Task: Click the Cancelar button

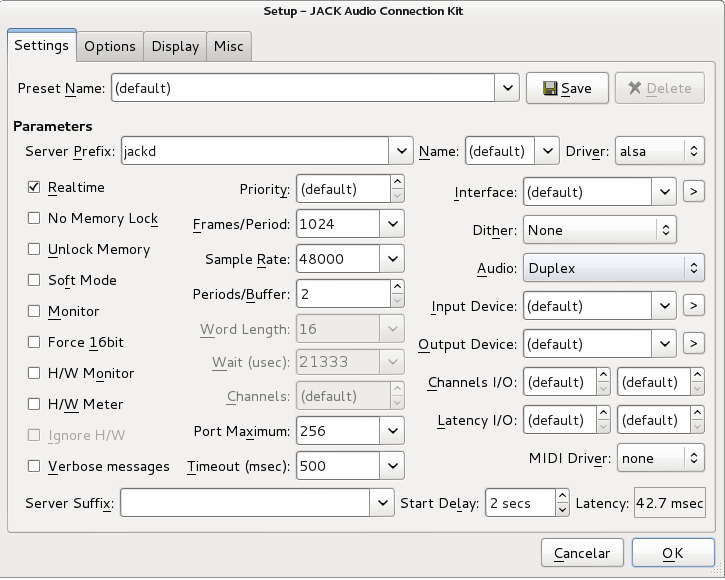Action: [x=582, y=553]
